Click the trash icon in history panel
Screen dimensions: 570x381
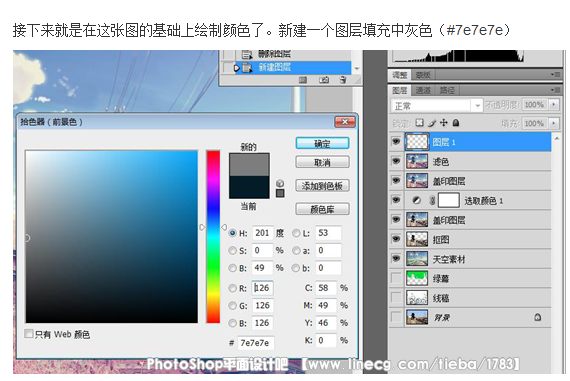pyautogui.click(x=342, y=80)
